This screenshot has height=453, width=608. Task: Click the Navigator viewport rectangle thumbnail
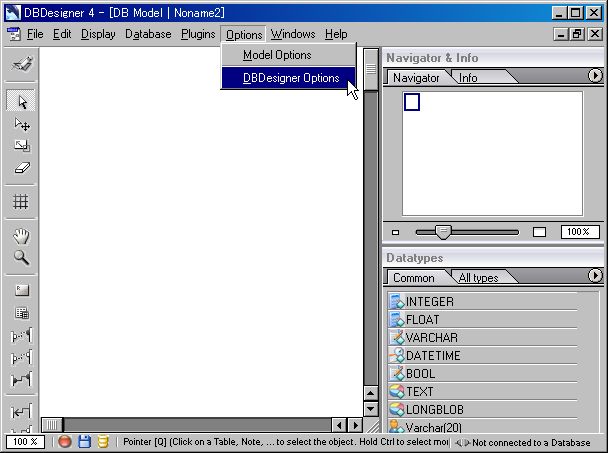[411, 102]
